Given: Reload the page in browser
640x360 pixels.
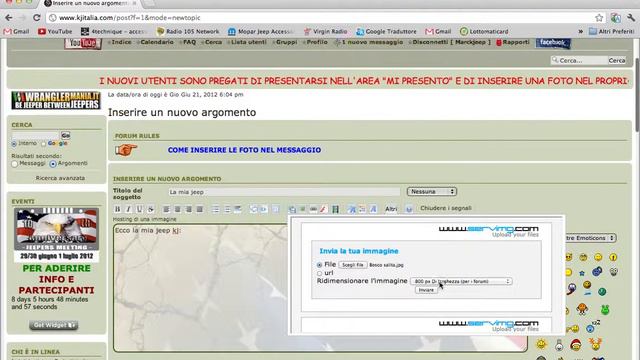Looking at the screenshot, I should click(37, 18).
